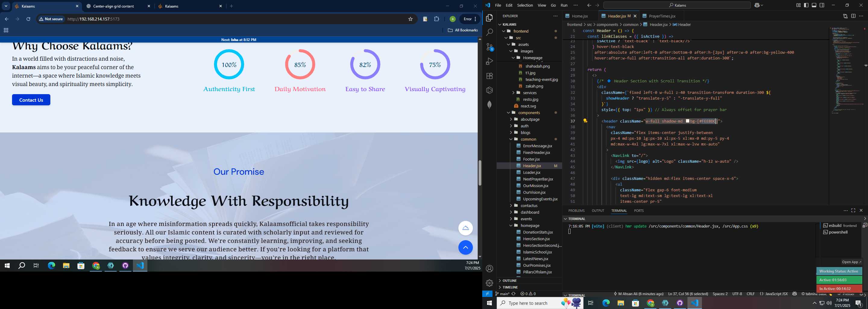This screenshot has width=868, height=309.
Task: Open FixedHeader.jsx in the Explorer
Action: pyautogui.click(x=536, y=152)
